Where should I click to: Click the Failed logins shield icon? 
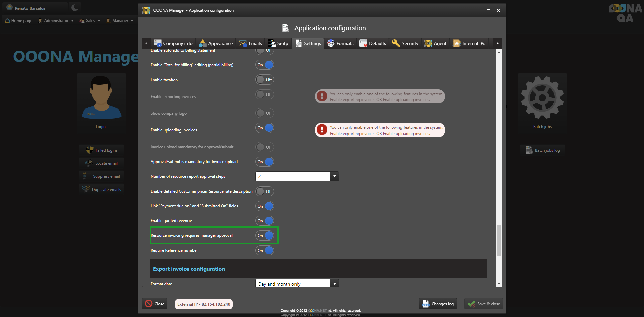coord(89,150)
